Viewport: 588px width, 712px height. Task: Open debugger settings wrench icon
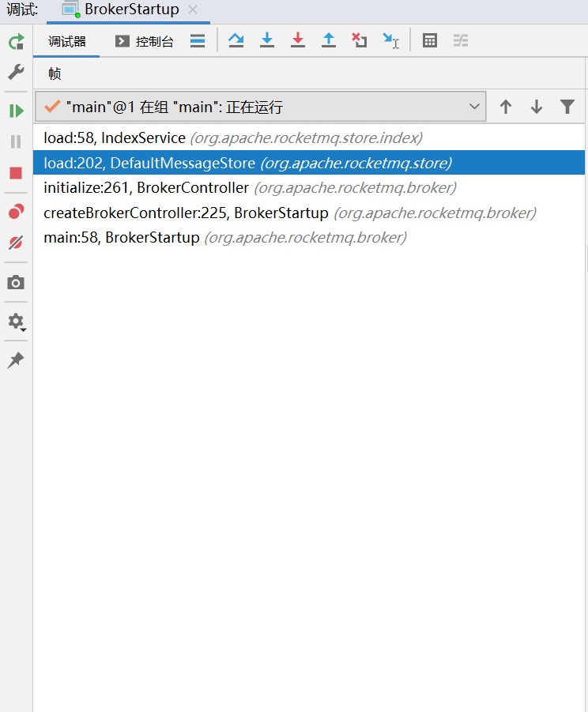16,72
